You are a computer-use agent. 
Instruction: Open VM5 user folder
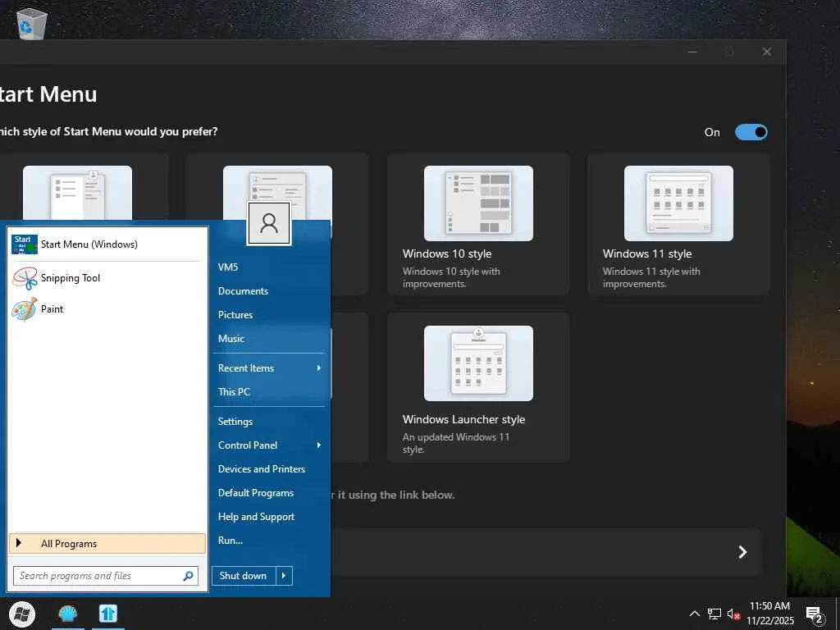(x=228, y=267)
